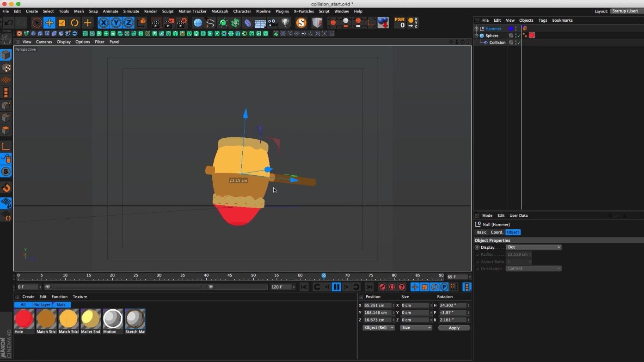
Task: Toggle the Sphere enable checkmark
Action: click(x=519, y=36)
